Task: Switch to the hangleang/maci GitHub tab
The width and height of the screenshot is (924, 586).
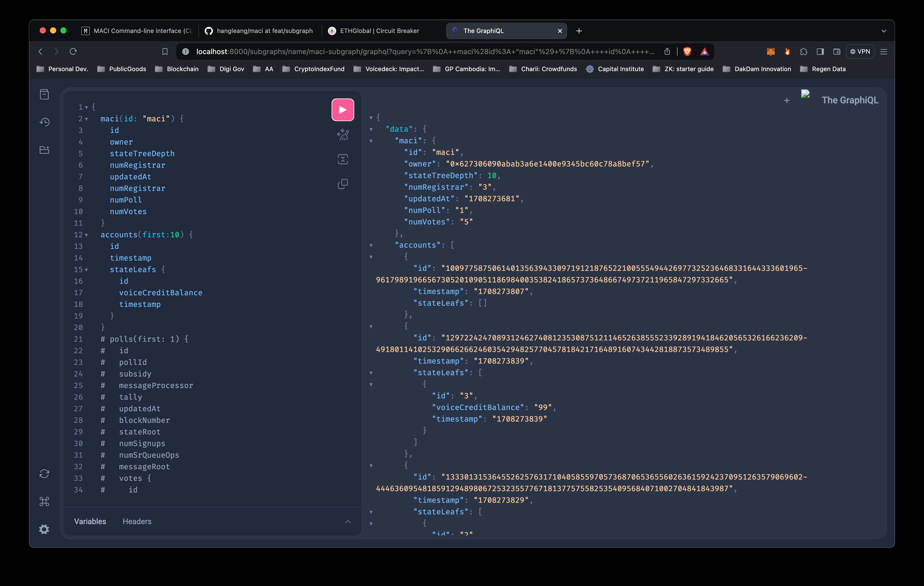Action: [259, 31]
